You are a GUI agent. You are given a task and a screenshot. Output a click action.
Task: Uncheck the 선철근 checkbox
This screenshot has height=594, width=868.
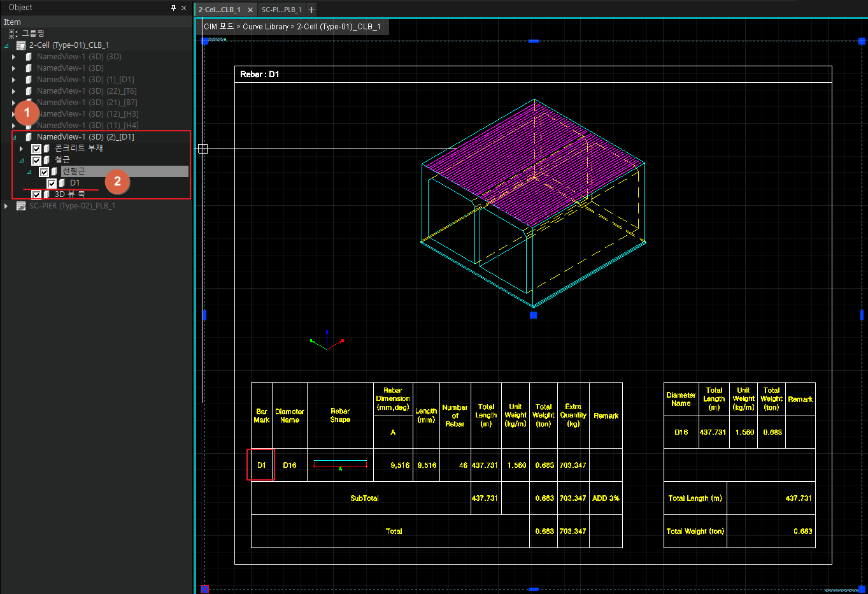coord(44,171)
